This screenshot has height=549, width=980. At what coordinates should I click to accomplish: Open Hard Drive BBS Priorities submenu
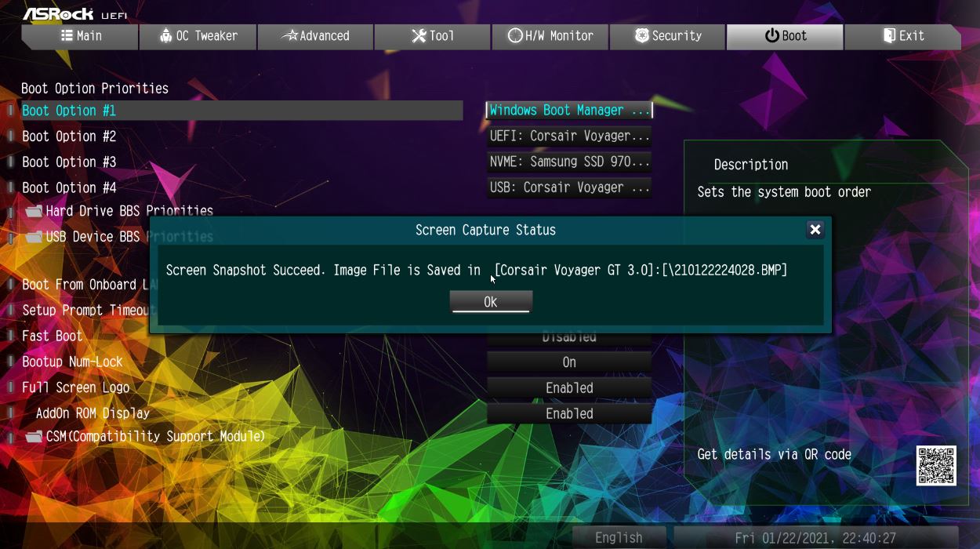pos(129,211)
